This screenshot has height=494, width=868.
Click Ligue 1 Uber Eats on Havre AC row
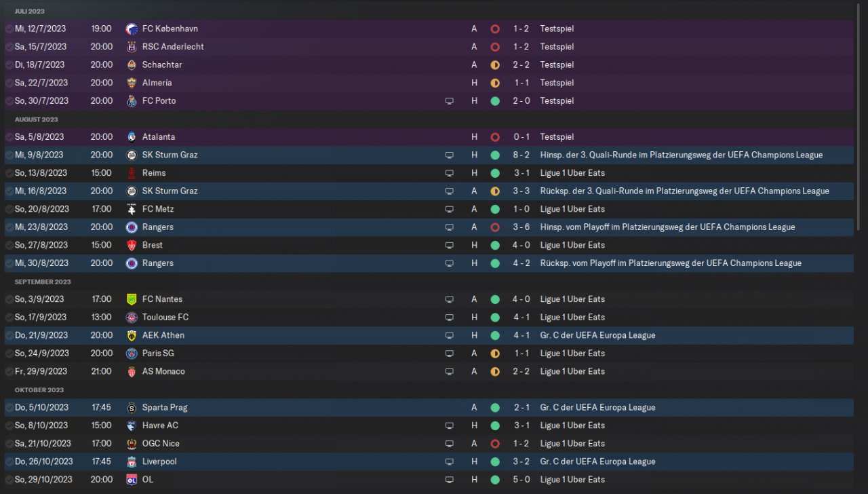tap(572, 425)
